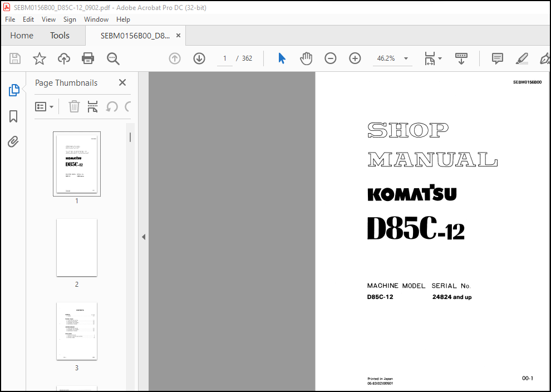Open Page Thumbnails navigation icon

pyautogui.click(x=14, y=90)
